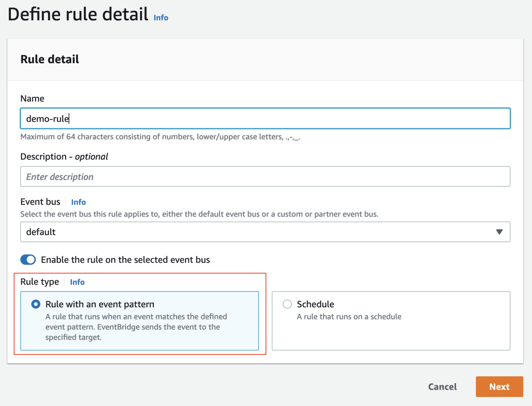Open the event bus selector chevron

[499, 232]
